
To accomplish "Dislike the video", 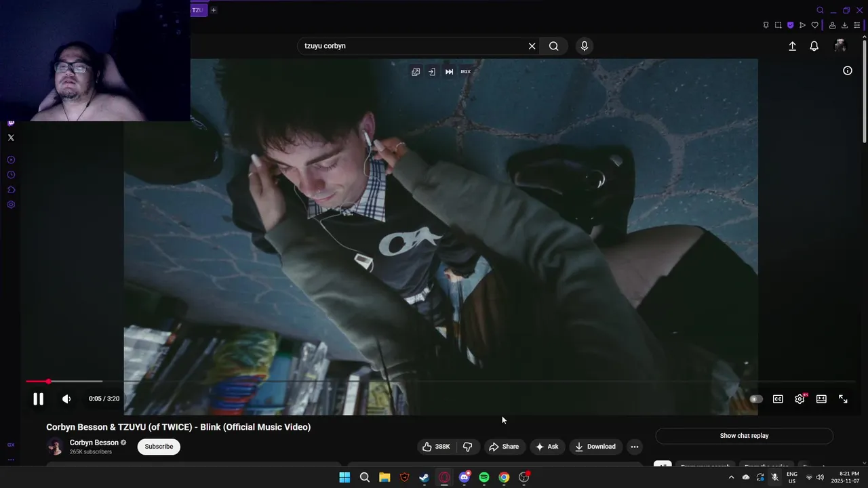I will [467, 447].
